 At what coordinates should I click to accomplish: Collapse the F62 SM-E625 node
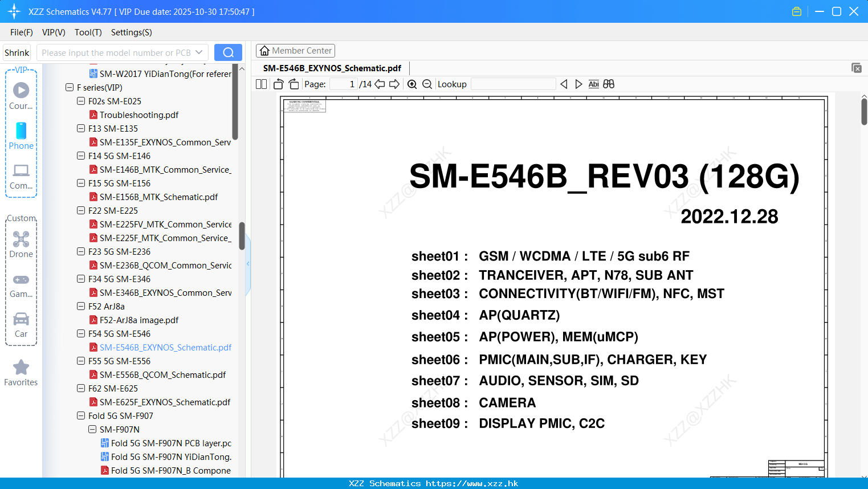coord(81,388)
